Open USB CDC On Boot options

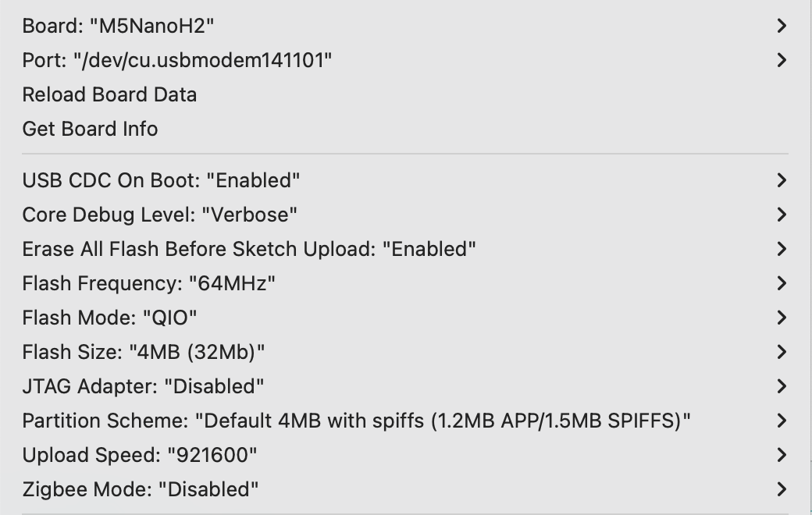tap(162, 180)
